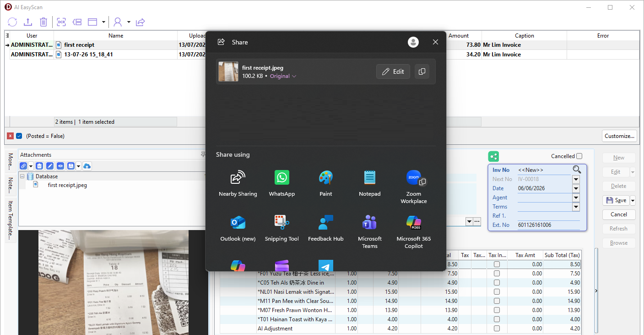
Task: Share using Notepad
Action: [x=370, y=184]
